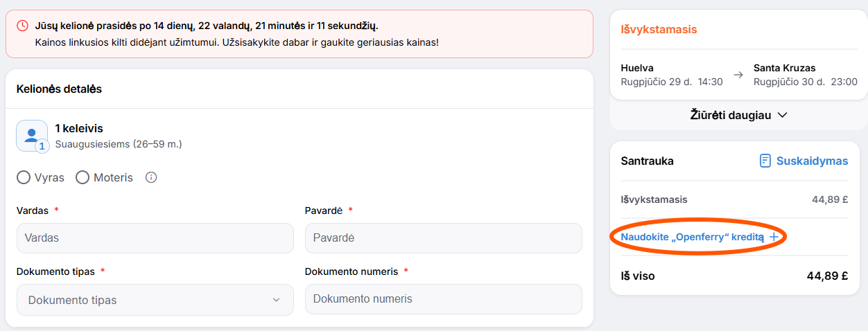Open the gender info tooltip icon
Screen dimensions: 868x331
coord(151,177)
